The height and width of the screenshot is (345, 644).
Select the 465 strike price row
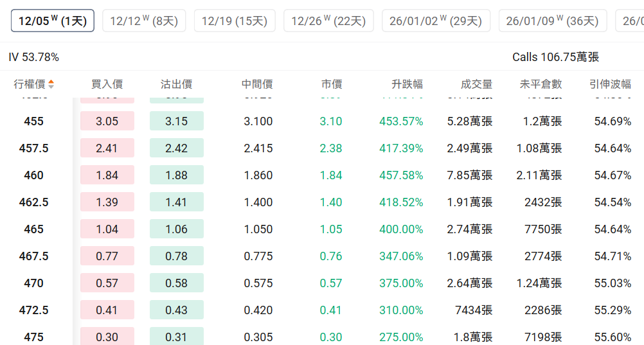tap(34, 229)
